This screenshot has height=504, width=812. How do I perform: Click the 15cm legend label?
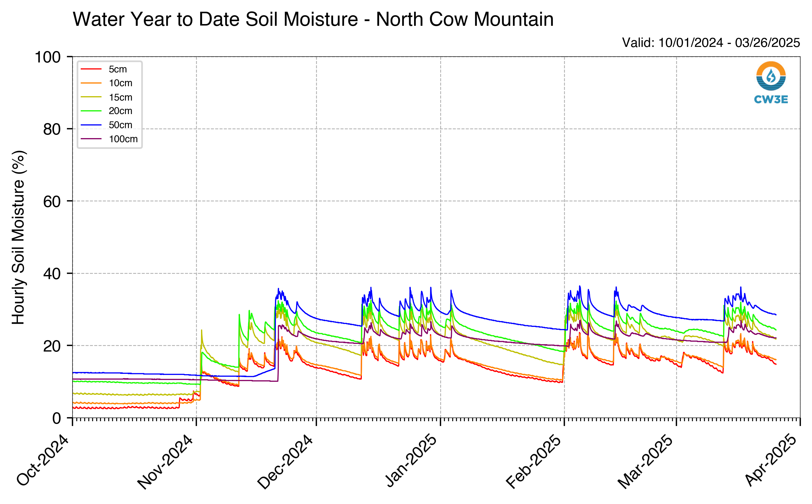[x=120, y=97]
